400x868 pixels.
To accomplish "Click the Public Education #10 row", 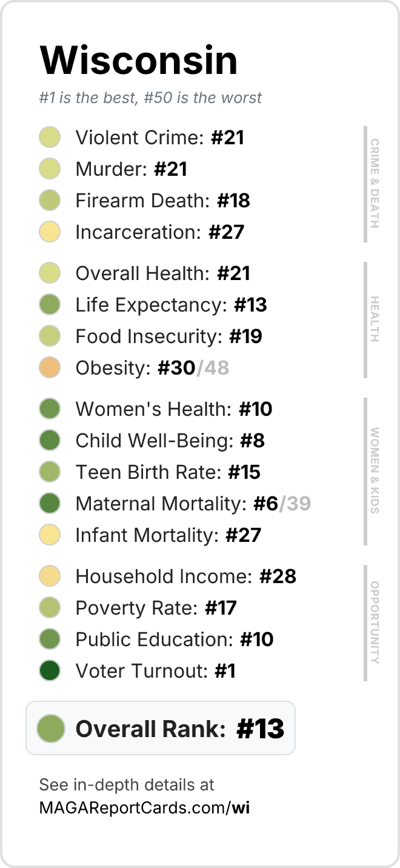I will click(156, 639).
